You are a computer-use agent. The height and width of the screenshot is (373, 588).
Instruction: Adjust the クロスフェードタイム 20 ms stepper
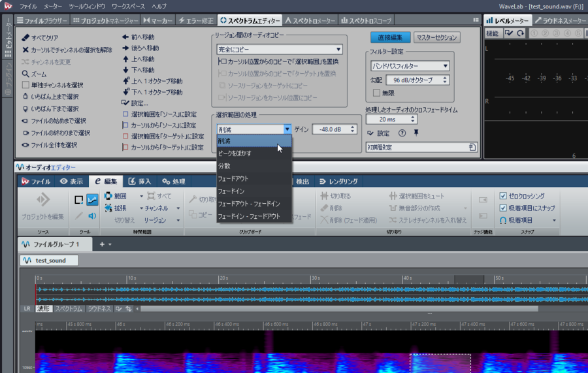(413, 120)
